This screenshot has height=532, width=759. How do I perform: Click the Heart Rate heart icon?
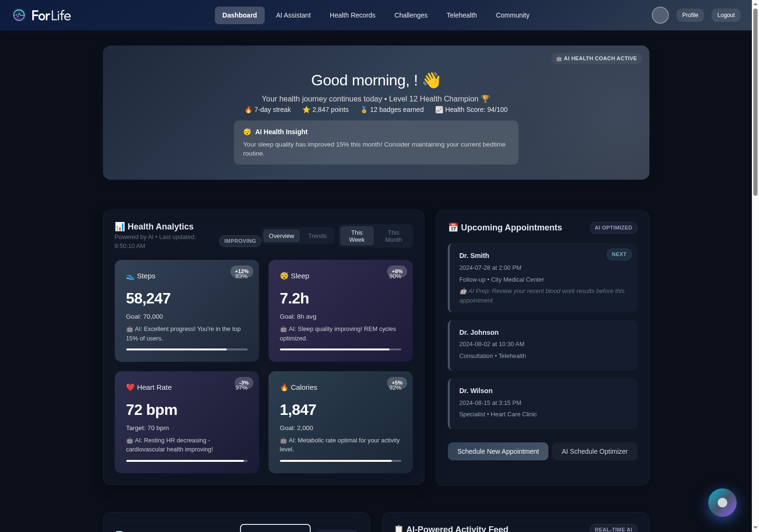pyautogui.click(x=130, y=387)
